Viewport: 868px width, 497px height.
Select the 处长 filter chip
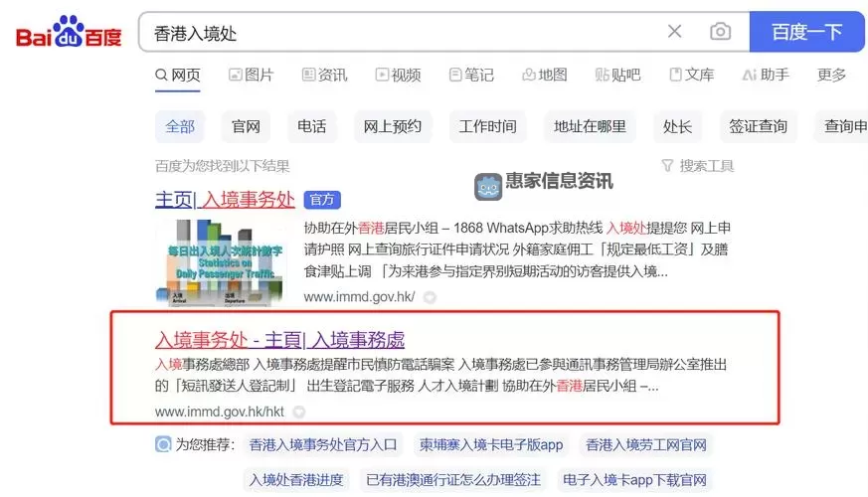click(677, 127)
